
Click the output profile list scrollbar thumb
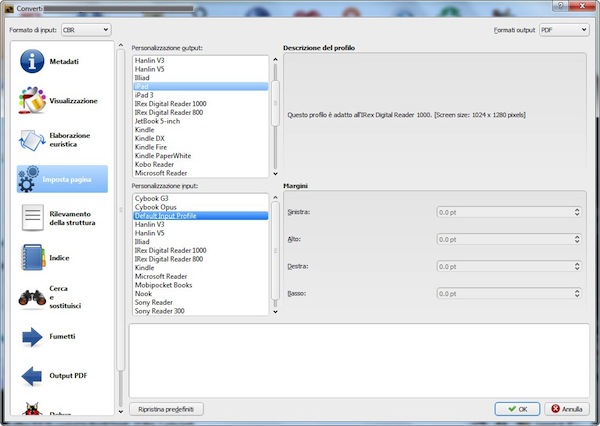coord(275,103)
